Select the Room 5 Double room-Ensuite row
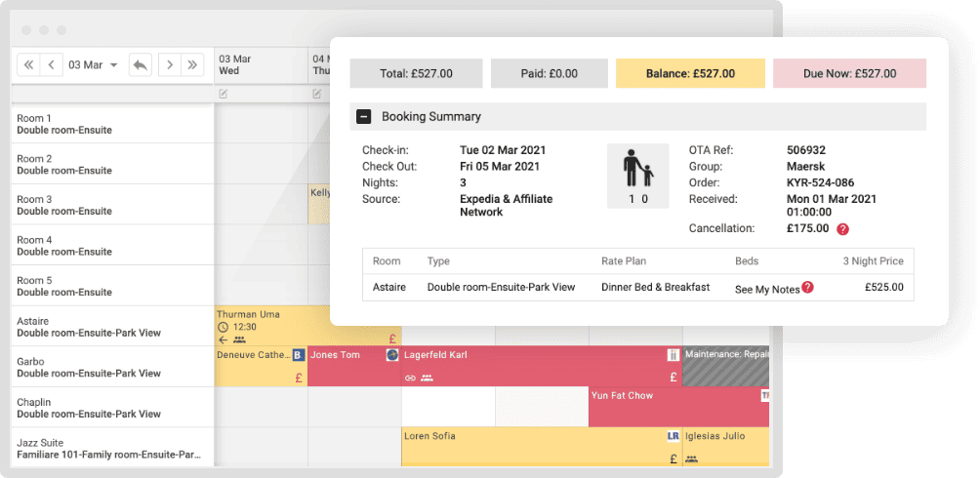Image resolution: width=980 pixels, height=478 pixels. (112, 286)
